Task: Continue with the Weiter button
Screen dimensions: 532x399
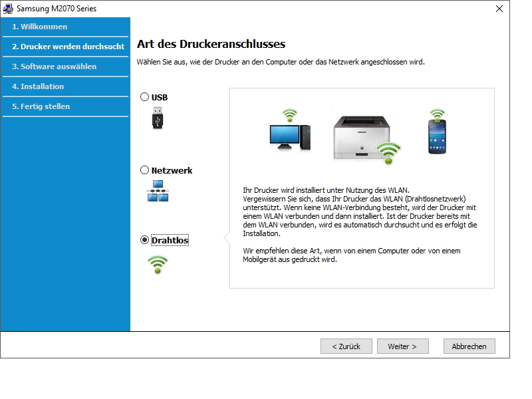Action: click(403, 346)
